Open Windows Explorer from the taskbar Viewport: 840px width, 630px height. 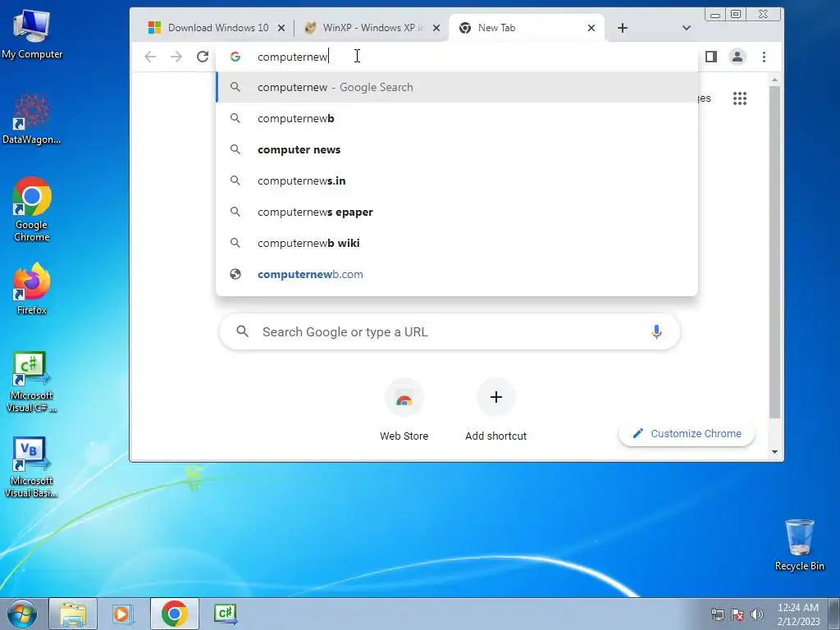(x=73, y=614)
